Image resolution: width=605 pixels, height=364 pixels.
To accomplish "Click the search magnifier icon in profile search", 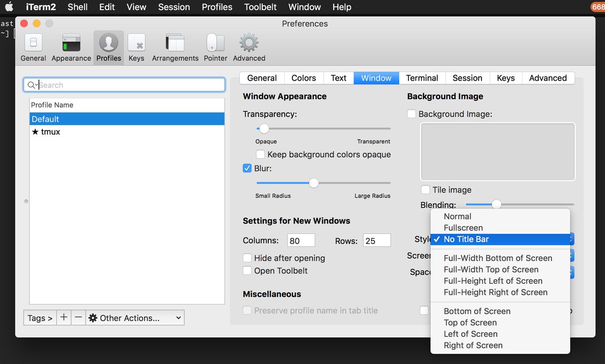I will tap(32, 85).
